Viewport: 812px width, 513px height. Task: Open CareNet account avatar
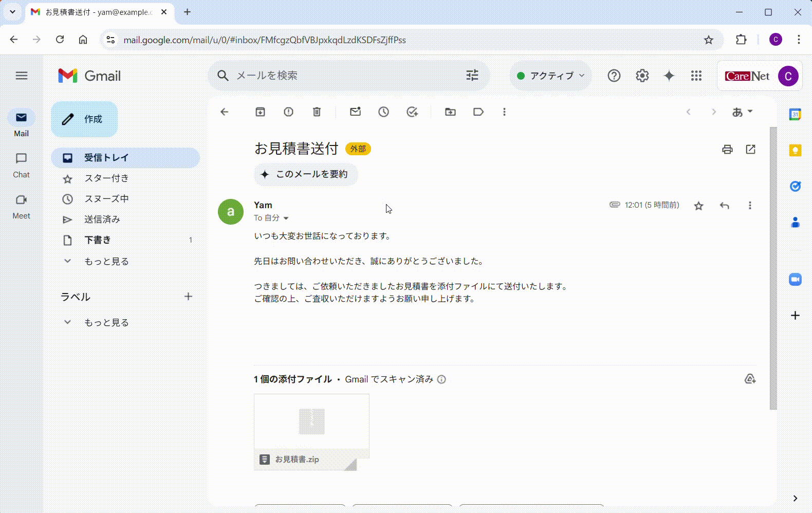[x=788, y=76]
